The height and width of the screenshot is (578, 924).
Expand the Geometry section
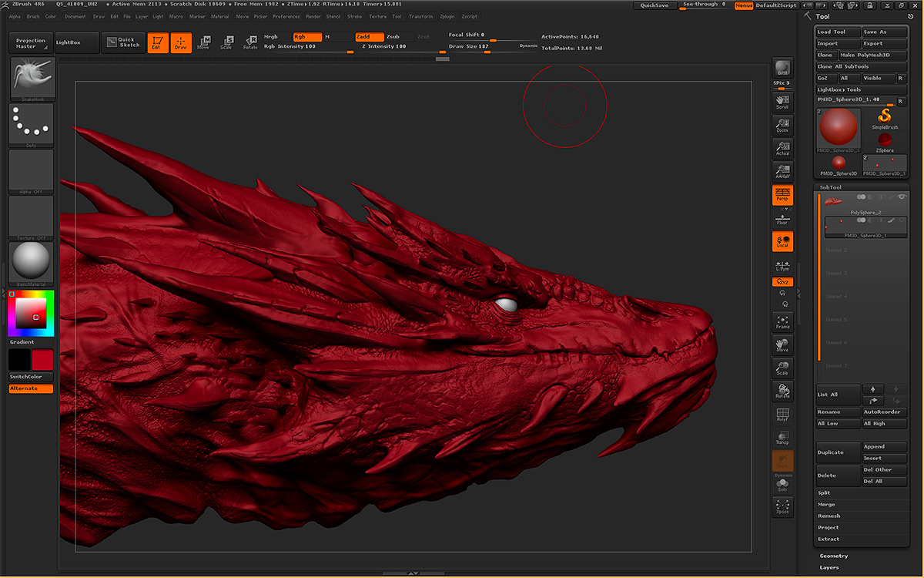834,556
